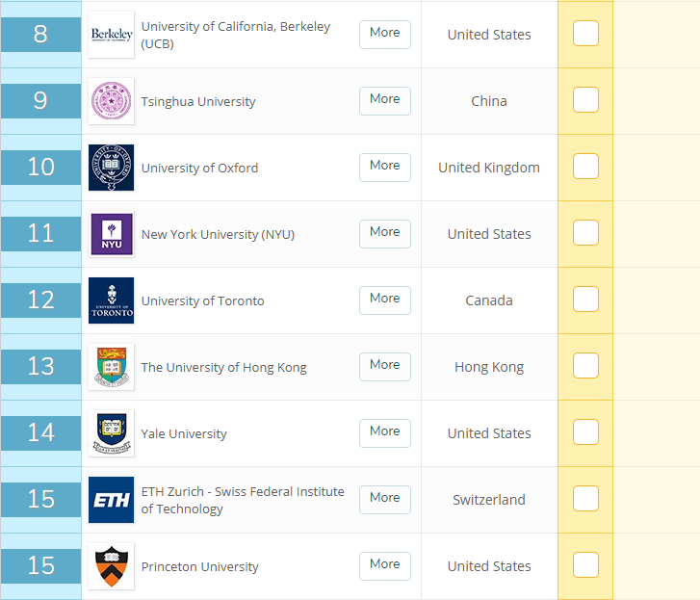Image resolution: width=700 pixels, height=600 pixels.
Task: Expand More details for University of Oxford
Action: pos(385,166)
